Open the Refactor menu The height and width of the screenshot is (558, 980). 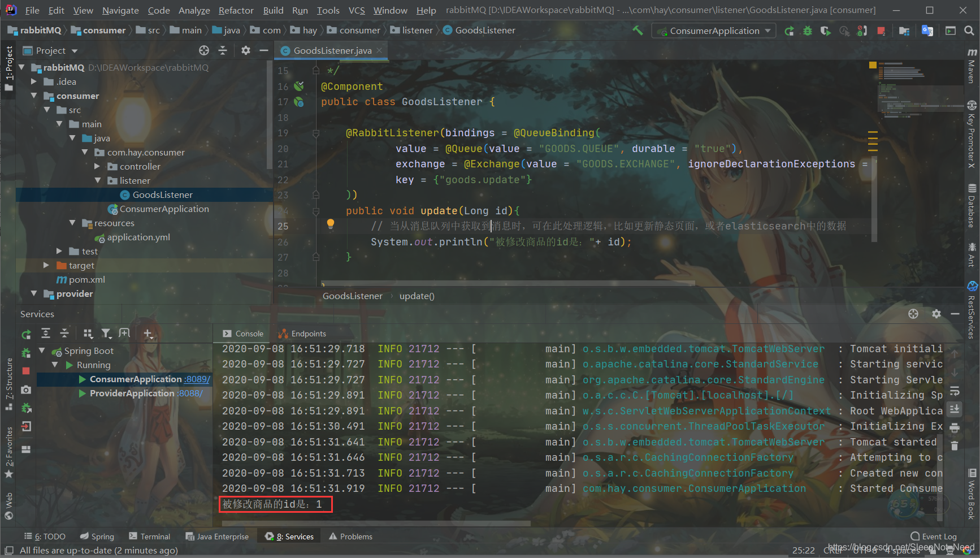[x=236, y=10]
